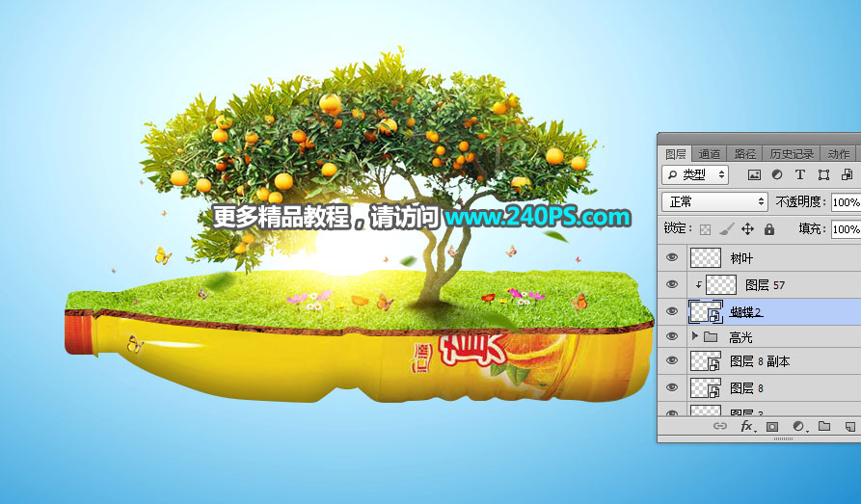Hide the 树叶 layer
861x504 pixels.
672,257
